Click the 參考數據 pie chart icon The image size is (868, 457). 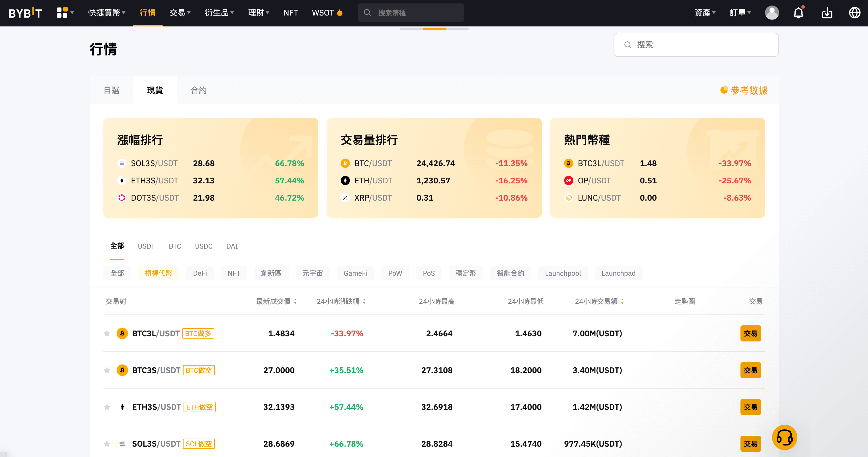(x=724, y=90)
